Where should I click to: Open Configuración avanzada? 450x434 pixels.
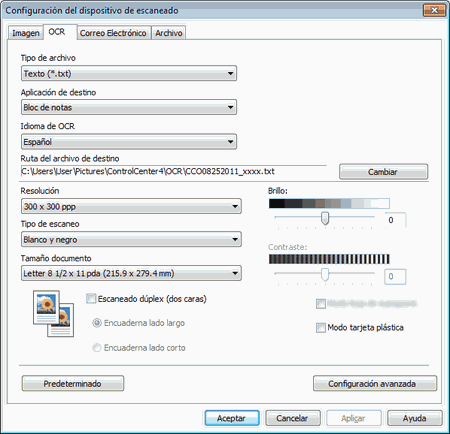pos(375,384)
